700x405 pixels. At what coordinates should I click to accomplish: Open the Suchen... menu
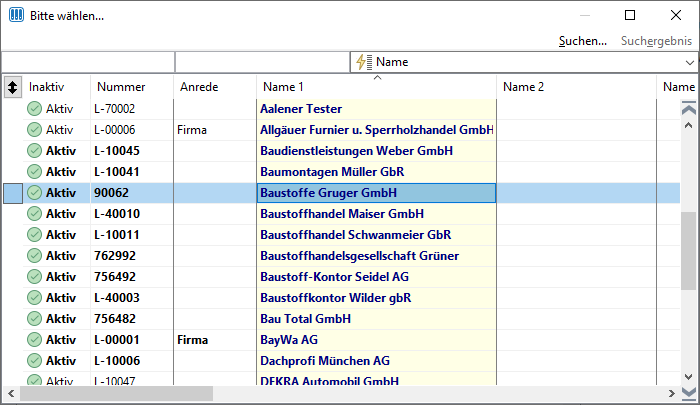point(583,41)
